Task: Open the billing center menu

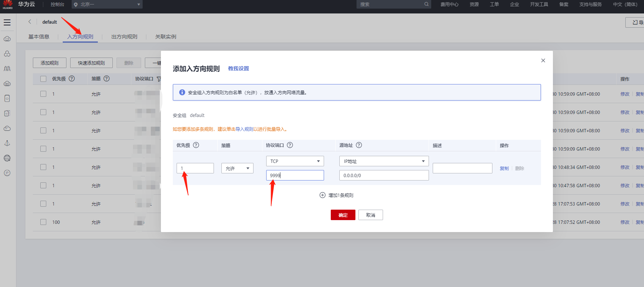Action: click(449, 4)
